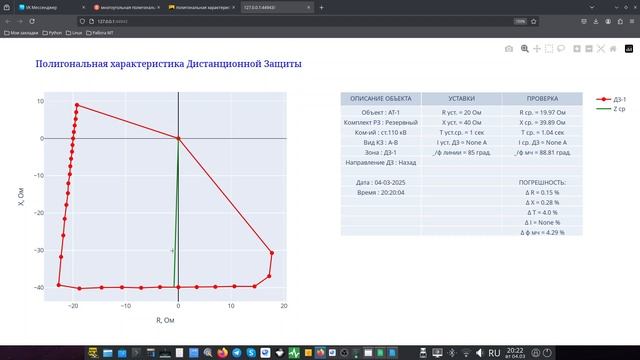Screen dimensions: 640x360
Task: Open the volume control in system tray
Action: click(479, 353)
